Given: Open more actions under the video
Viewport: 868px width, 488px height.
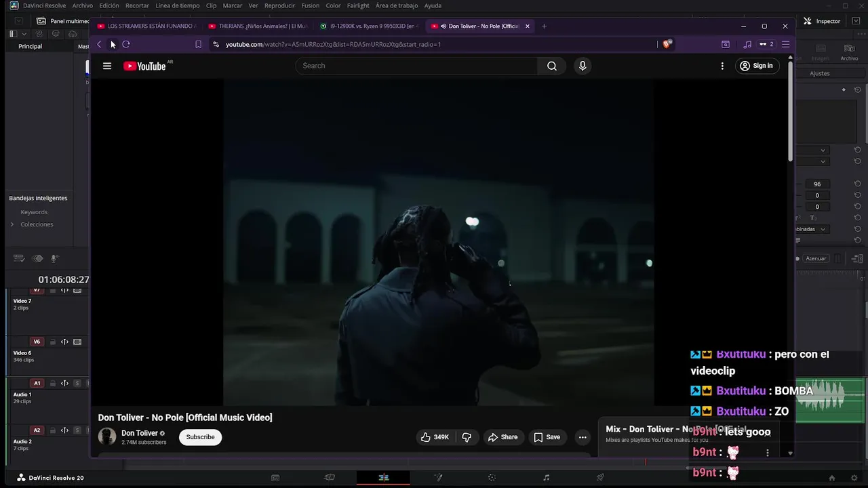Looking at the screenshot, I should coord(583,437).
